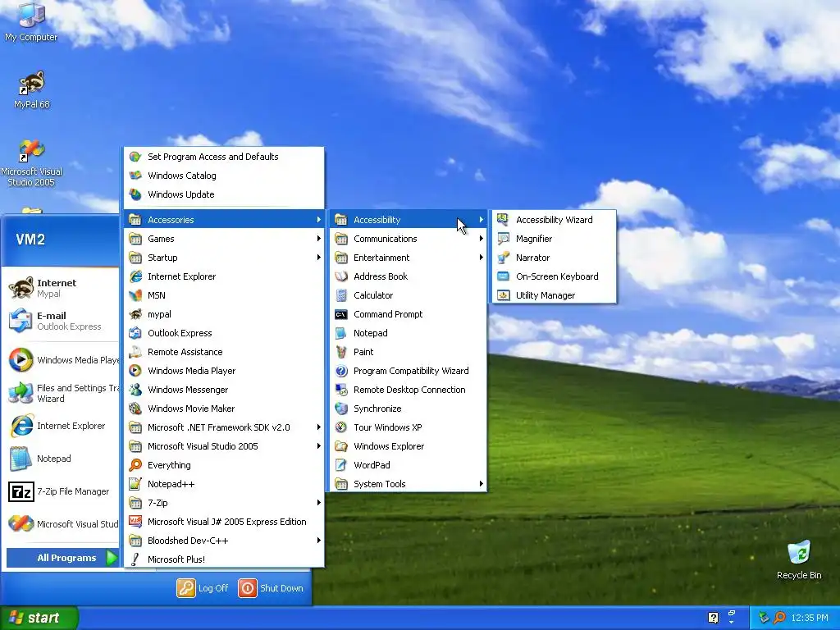Click the Windows Update icon

coord(135,194)
